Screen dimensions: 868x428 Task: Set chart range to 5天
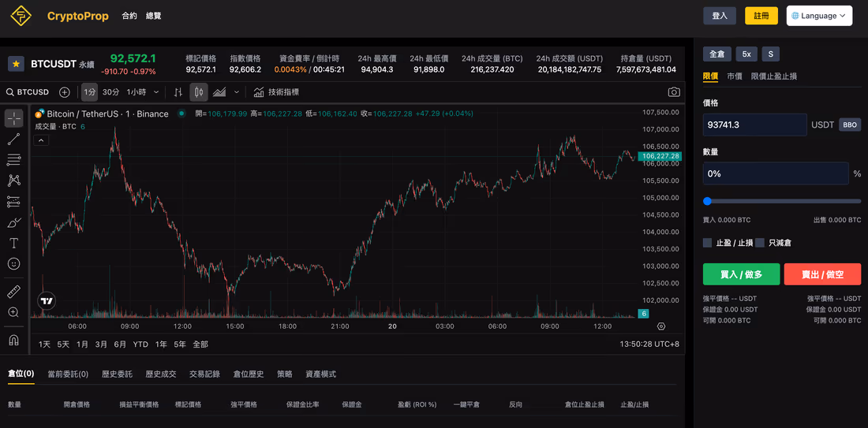64,344
